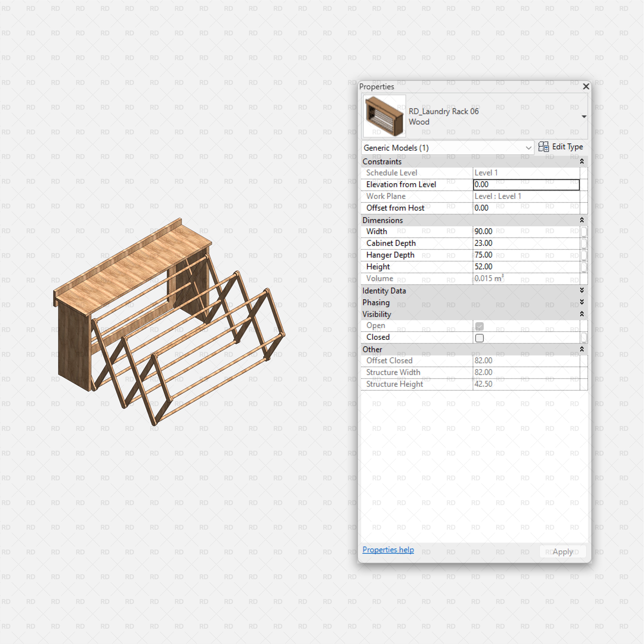Expand the Phasing section

582,302
